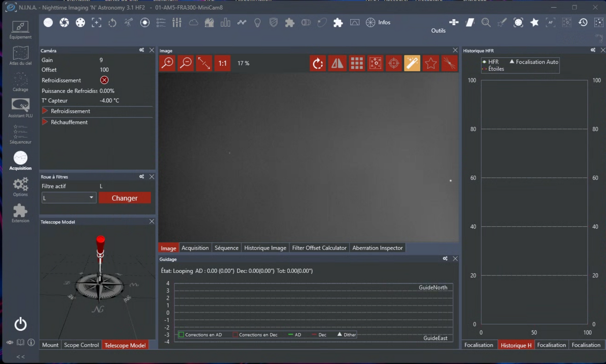Select the Historique H tab
Viewport: 606px width, 364px height.
click(516, 345)
